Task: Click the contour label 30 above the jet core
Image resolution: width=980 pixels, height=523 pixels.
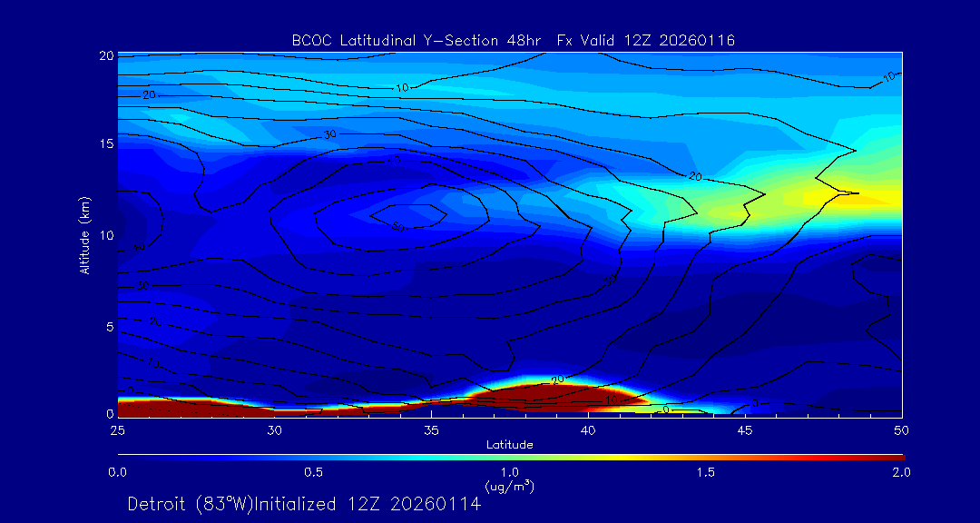Action: coord(330,134)
